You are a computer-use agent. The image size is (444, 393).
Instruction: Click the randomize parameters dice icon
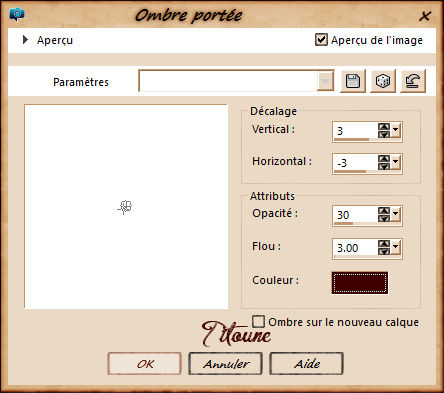[x=383, y=81]
